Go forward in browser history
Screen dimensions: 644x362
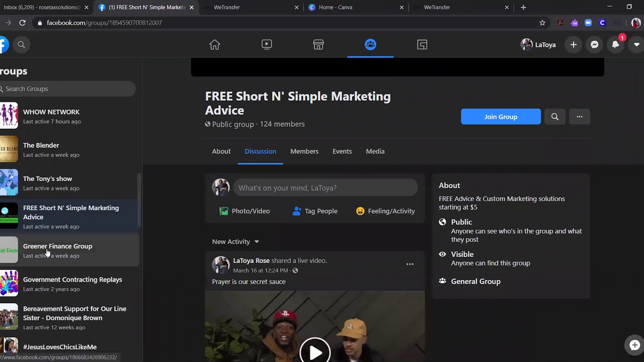point(8,23)
